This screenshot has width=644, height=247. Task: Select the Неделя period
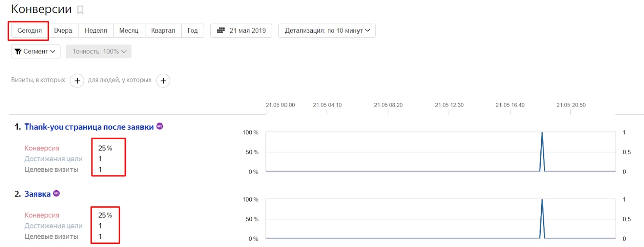pyautogui.click(x=96, y=30)
